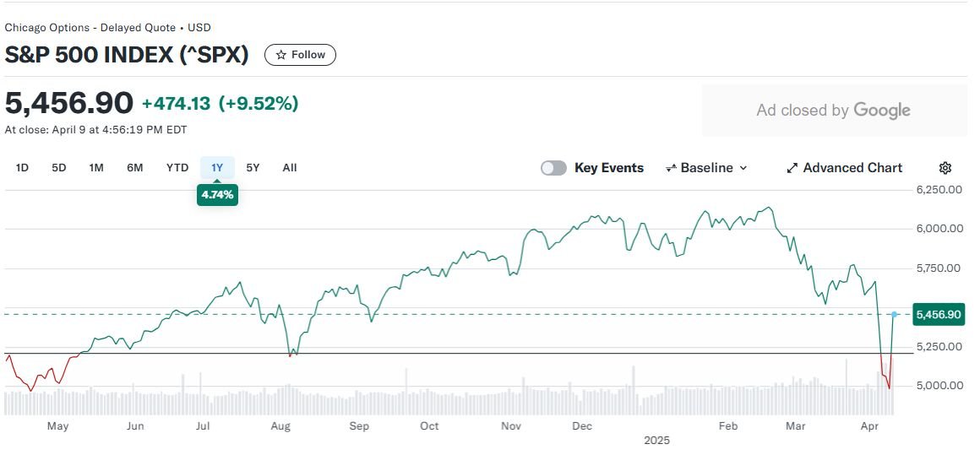Toggle the Key Events switch
The image size is (980, 455).
[x=553, y=168]
